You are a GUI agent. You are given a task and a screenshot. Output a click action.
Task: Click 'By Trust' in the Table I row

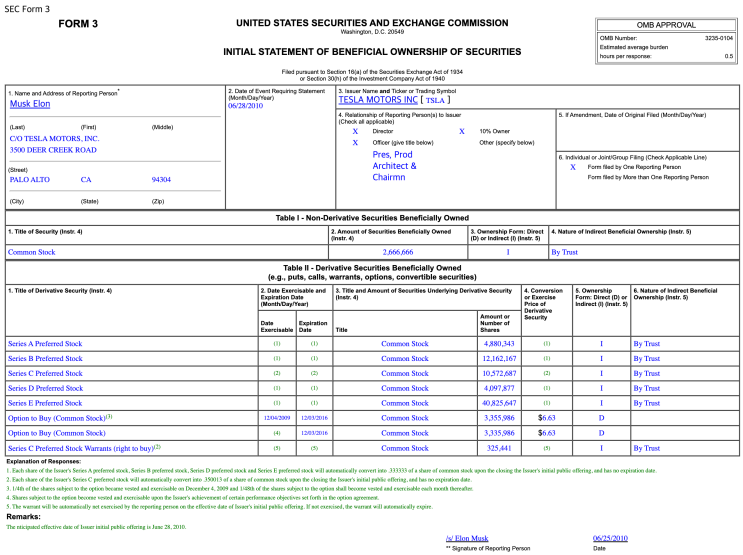[564, 252]
